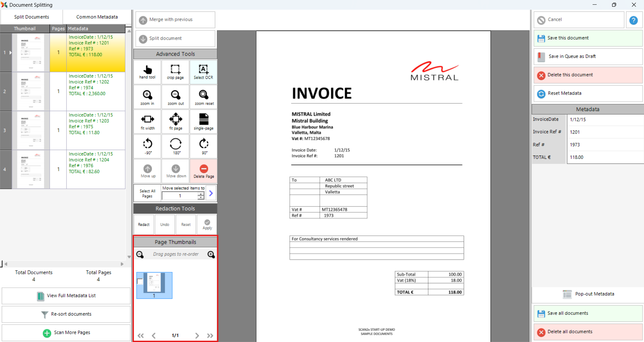Save this document
The height and width of the screenshot is (342, 644).
tap(588, 38)
